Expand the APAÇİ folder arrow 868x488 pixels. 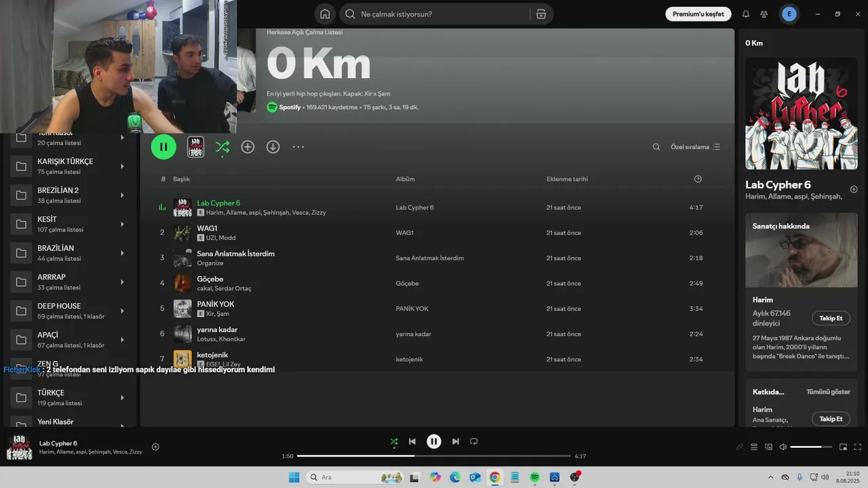point(122,340)
